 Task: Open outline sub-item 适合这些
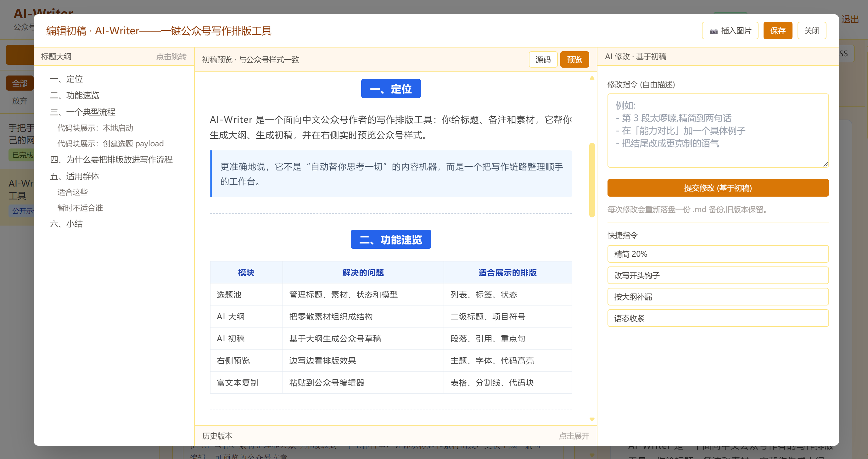pyautogui.click(x=72, y=192)
